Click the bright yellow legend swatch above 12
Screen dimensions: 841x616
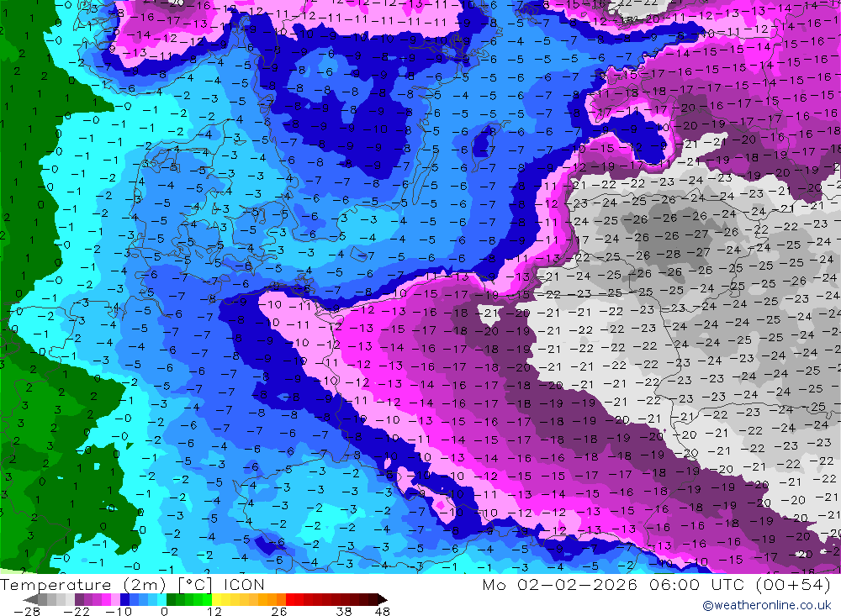(x=217, y=599)
